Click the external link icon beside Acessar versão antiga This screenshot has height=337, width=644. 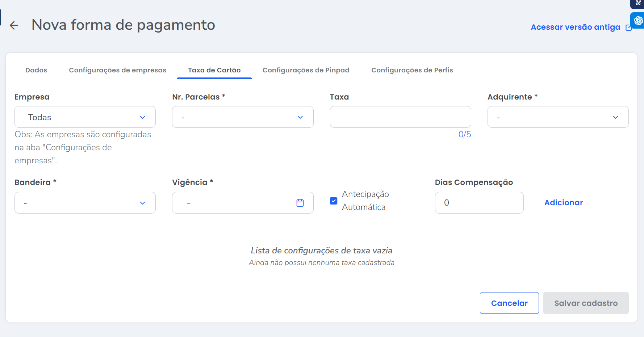coord(628,28)
